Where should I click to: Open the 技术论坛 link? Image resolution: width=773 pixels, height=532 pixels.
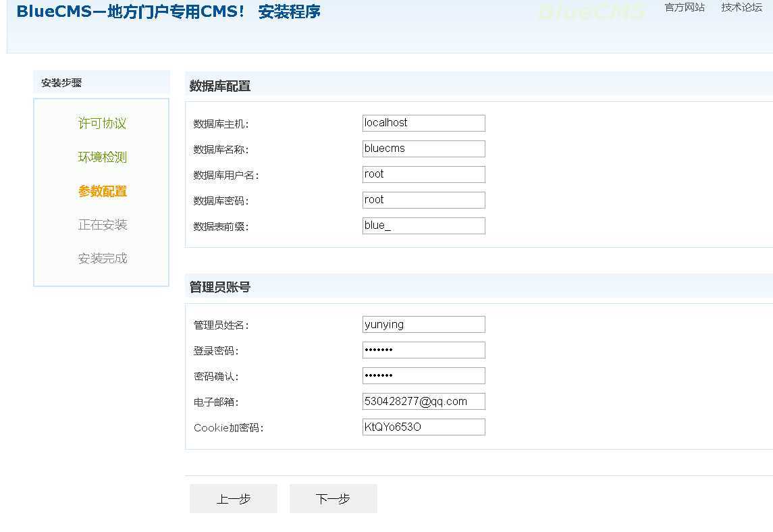pyautogui.click(x=741, y=7)
